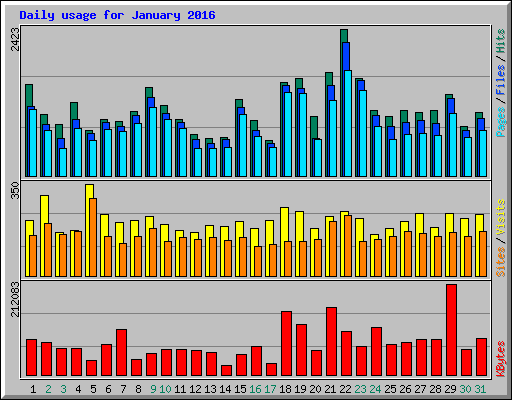Screen dimensions: 512x400
Task: Click day 22 on the x-axis
Action: (345, 389)
